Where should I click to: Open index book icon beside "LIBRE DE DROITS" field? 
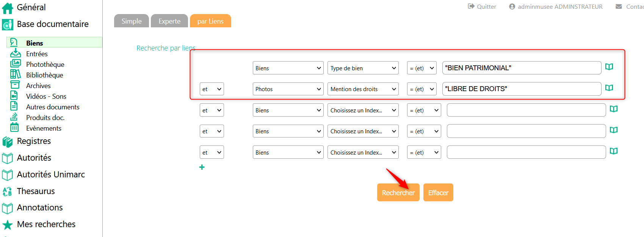(609, 88)
